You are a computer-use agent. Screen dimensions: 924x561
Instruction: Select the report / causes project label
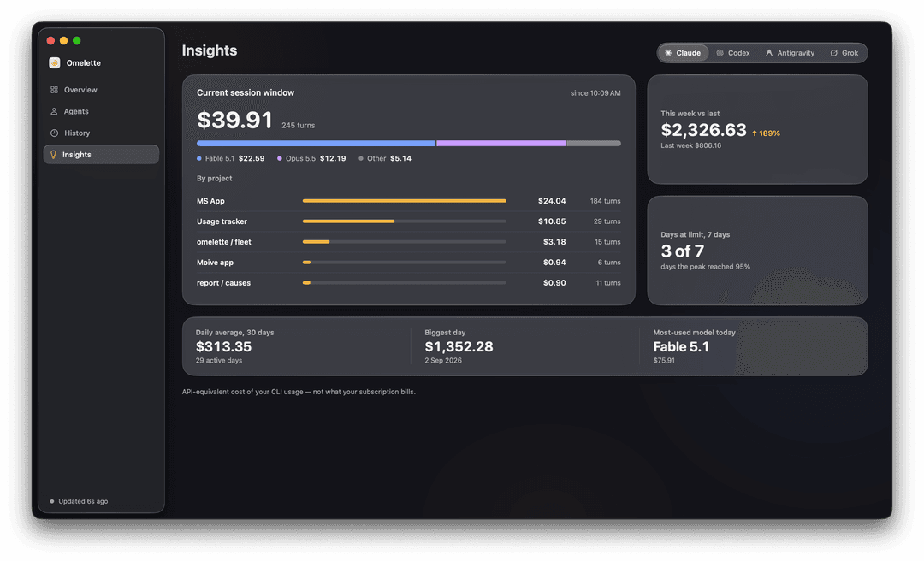point(223,283)
